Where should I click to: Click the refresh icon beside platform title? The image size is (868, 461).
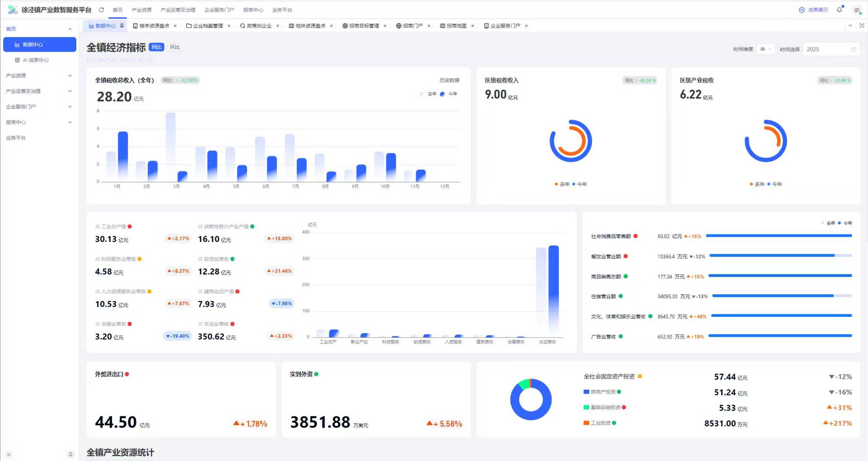point(102,10)
